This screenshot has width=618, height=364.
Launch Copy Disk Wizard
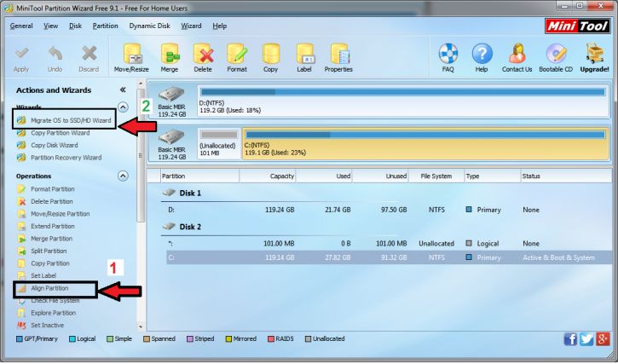point(48,145)
